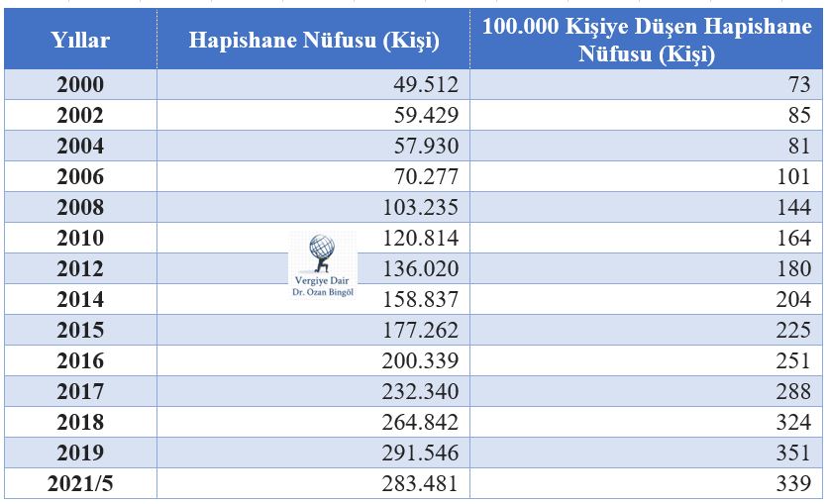Image resolution: width=827 pixels, height=504 pixels.
Task: Click the globe logo in the watermark
Action: coord(322,252)
